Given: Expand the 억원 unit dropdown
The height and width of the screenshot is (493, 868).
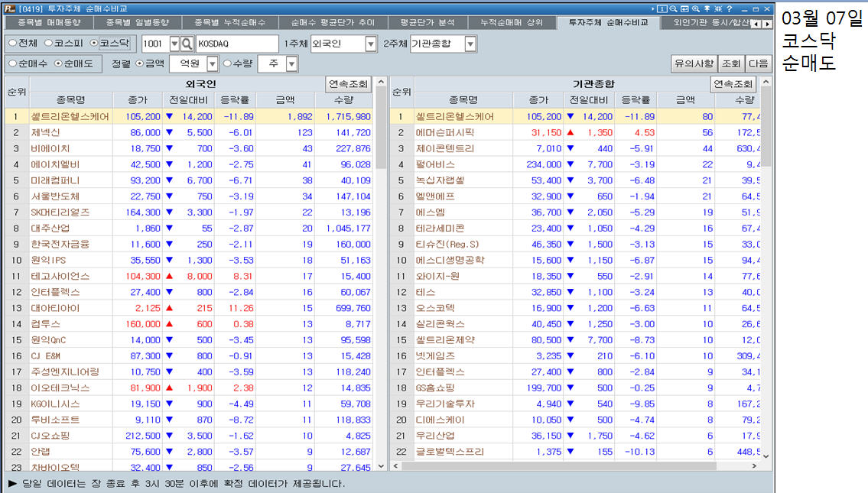Looking at the screenshot, I should coord(212,64).
